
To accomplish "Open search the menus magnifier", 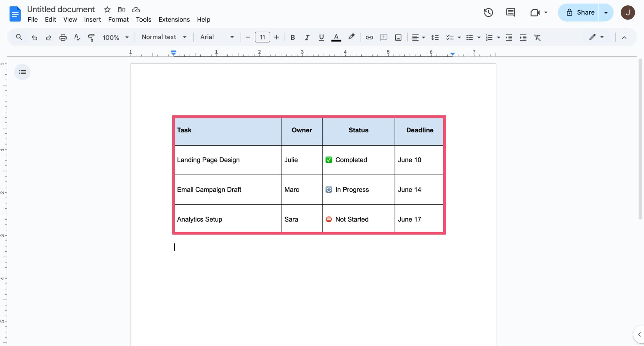I will (x=19, y=37).
